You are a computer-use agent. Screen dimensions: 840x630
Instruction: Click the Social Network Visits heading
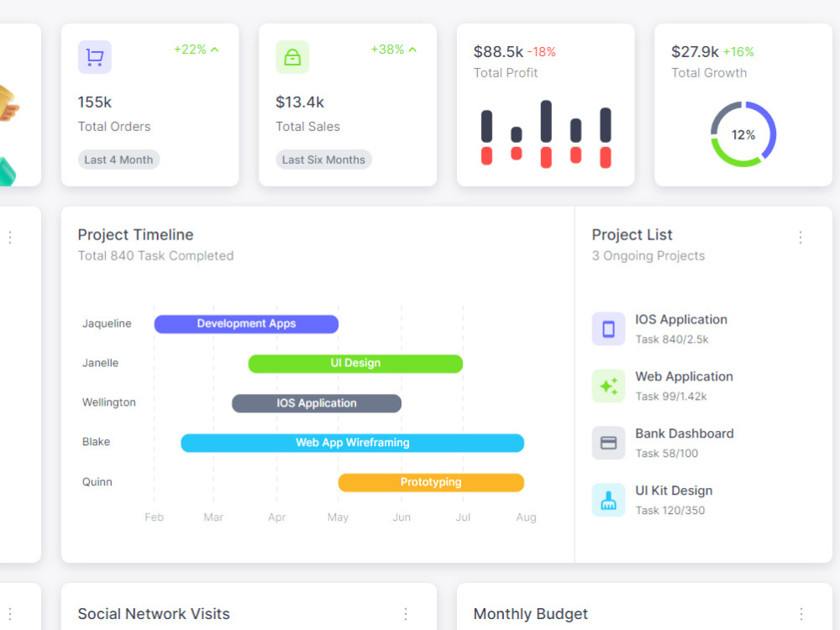[x=154, y=614]
